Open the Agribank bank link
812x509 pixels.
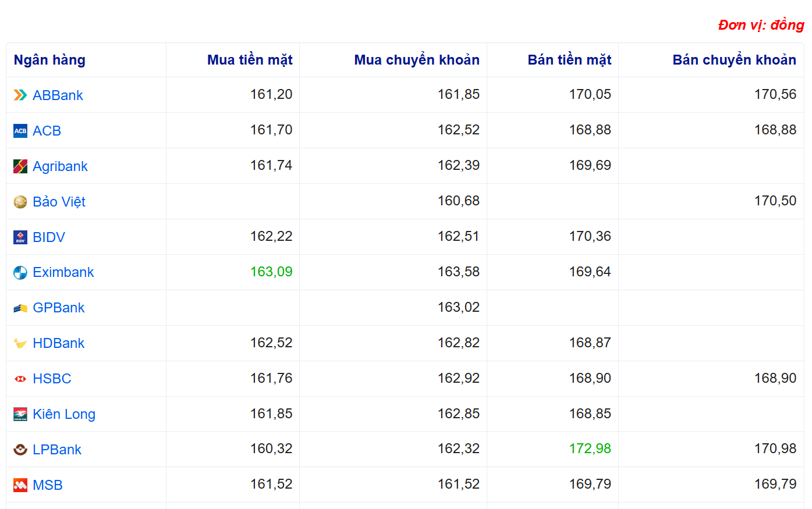pyautogui.click(x=60, y=166)
